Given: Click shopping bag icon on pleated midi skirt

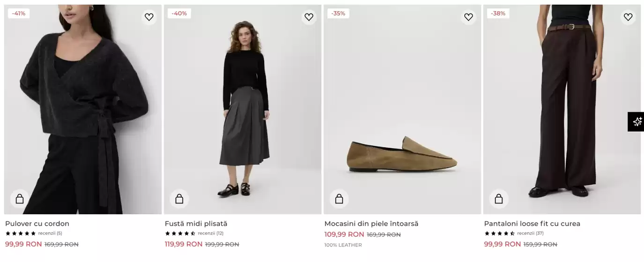Looking at the screenshot, I should click(x=179, y=199).
